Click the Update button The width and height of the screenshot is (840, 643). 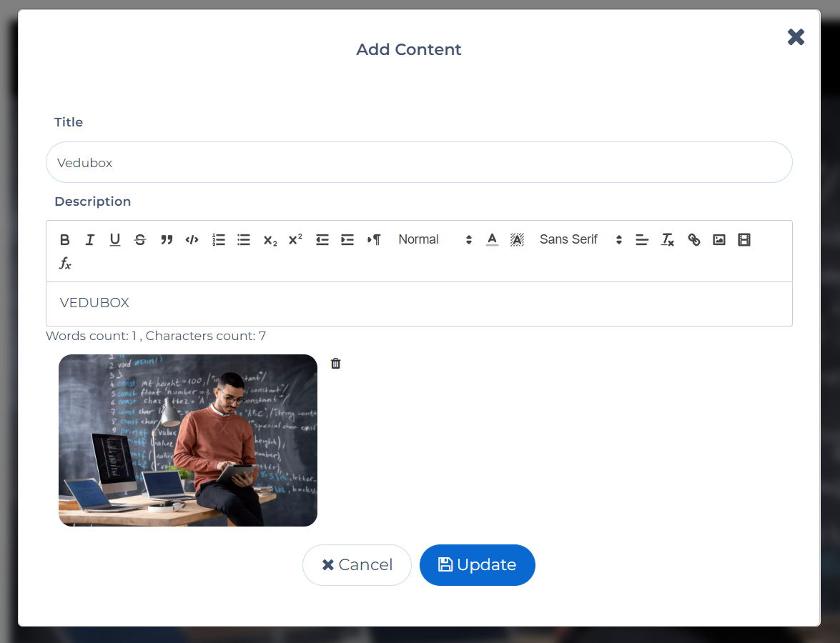(x=477, y=565)
